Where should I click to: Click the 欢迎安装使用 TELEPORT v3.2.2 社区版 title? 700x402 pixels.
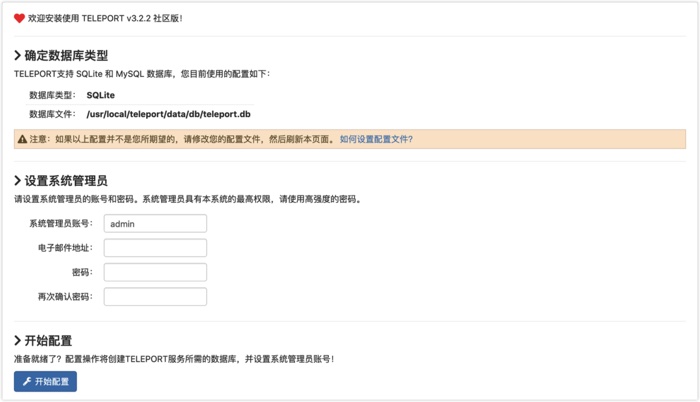pos(105,18)
